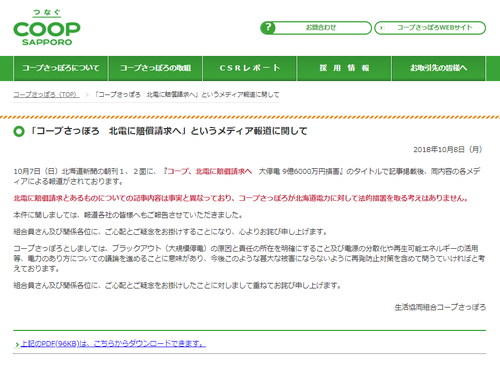
Task: Open CSRレポート menu item
Action: pyautogui.click(x=250, y=68)
